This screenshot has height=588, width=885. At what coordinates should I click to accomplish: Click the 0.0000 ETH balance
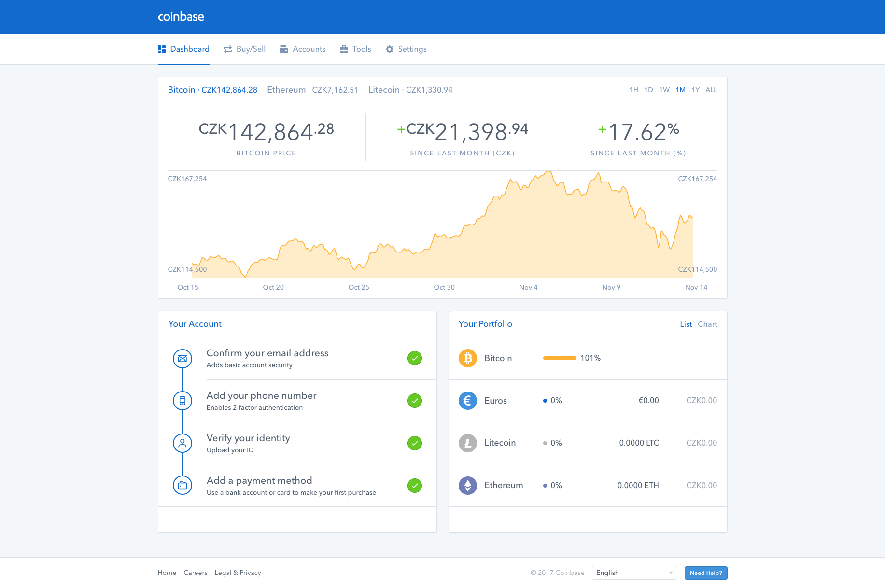point(638,486)
